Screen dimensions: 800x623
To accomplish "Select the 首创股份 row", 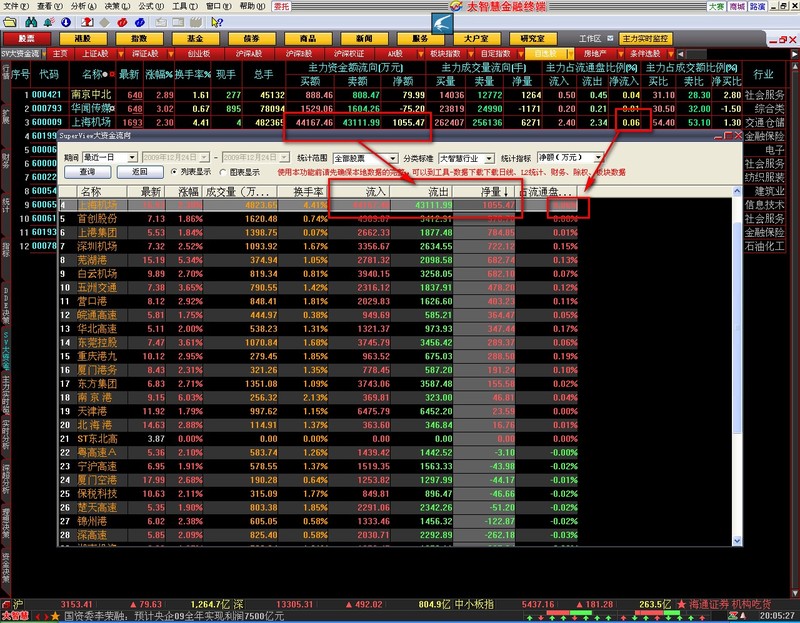I will pyautogui.click(x=318, y=218).
